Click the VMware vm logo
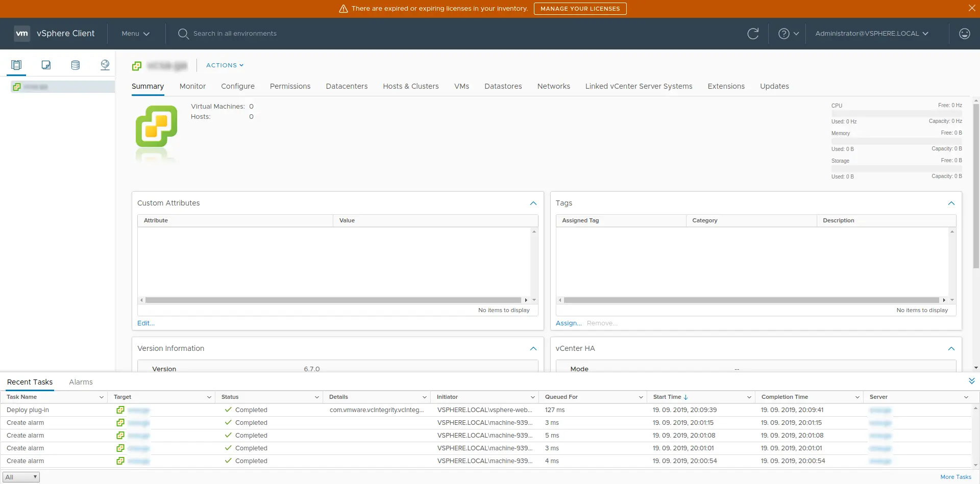Viewport: 980px width, 484px height. 22,33
